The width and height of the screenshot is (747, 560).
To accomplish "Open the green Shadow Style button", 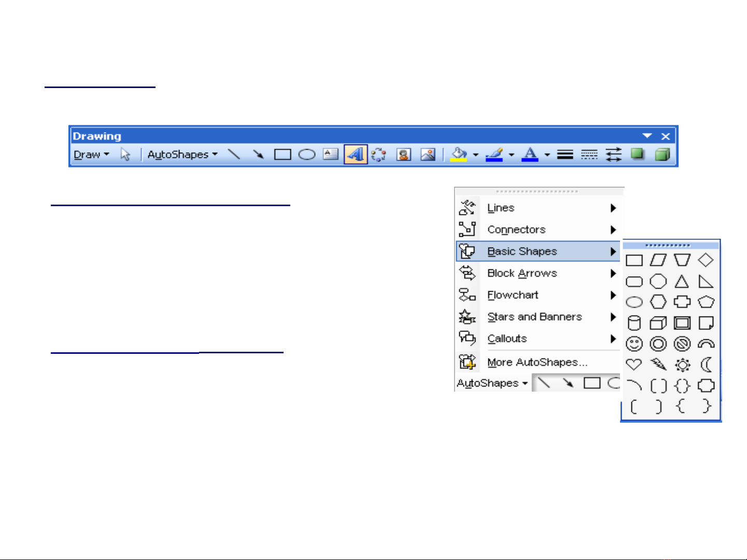I will tap(638, 154).
